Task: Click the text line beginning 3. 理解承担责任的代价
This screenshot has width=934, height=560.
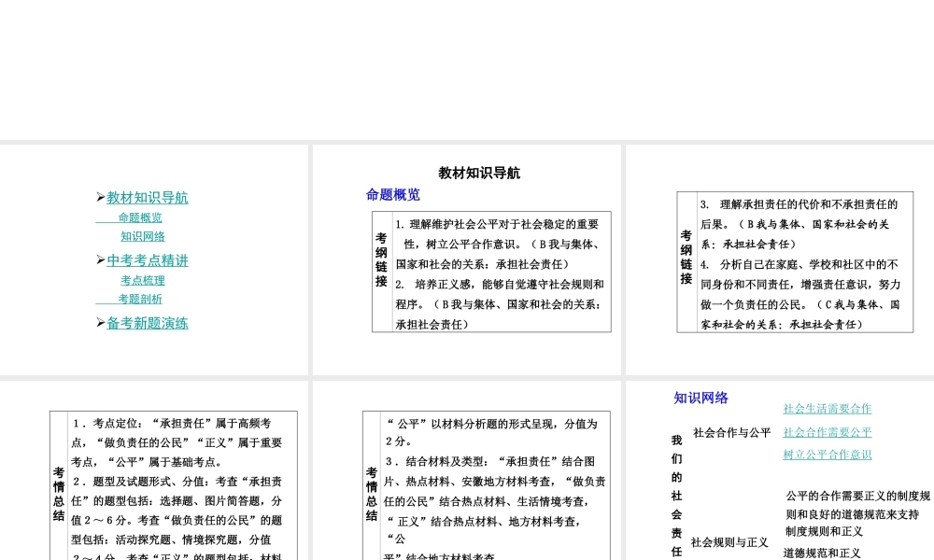Action: click(799, 204)
